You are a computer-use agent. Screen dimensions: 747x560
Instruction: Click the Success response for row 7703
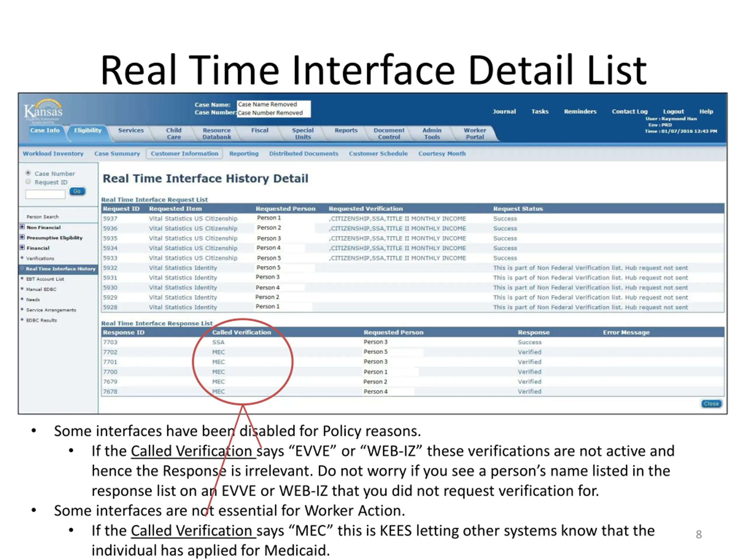(x=530, y=342)
